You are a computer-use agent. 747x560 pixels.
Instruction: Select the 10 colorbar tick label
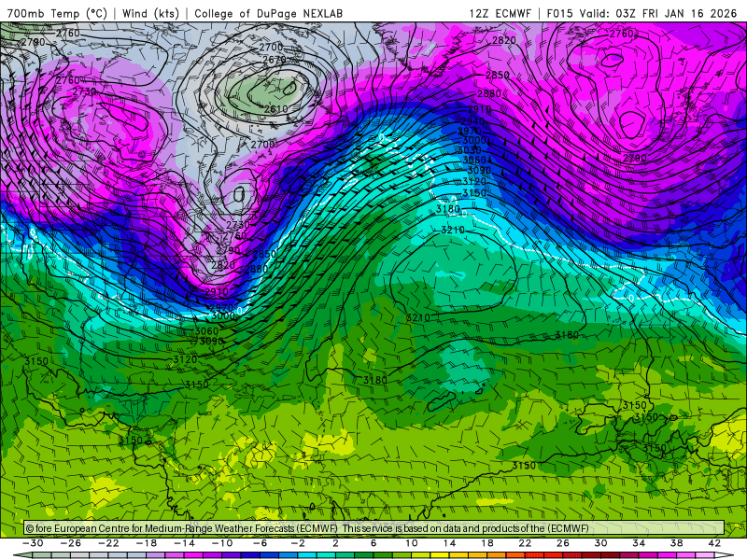[412, 543]
